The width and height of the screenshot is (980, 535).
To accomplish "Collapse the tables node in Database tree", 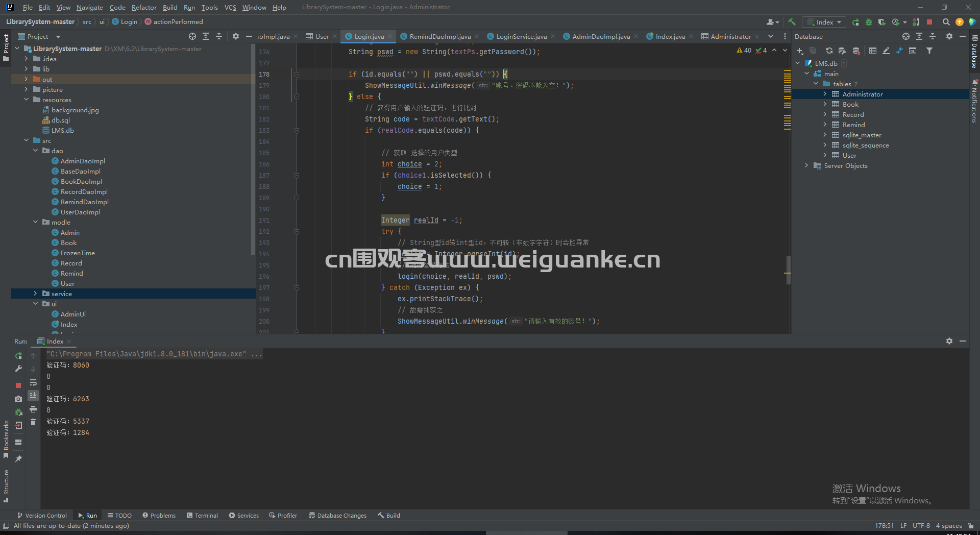I will pyautogui.click(x=816, y=84).
